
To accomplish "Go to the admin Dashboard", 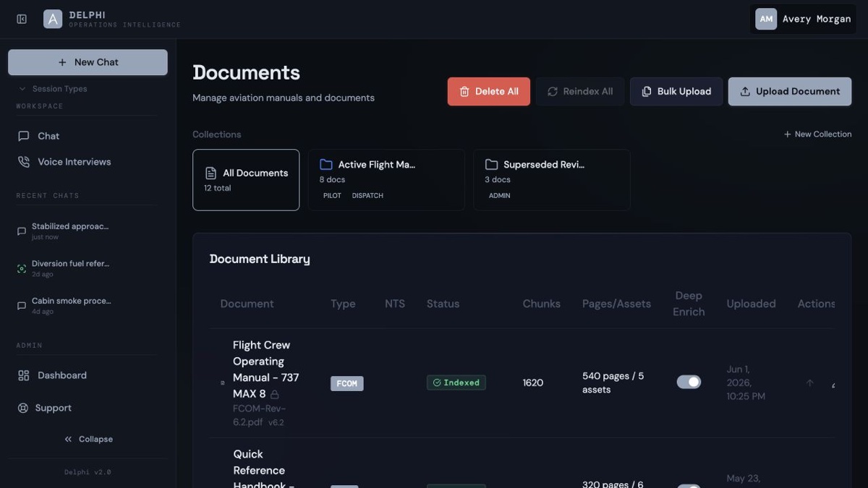I will (88, 375).
